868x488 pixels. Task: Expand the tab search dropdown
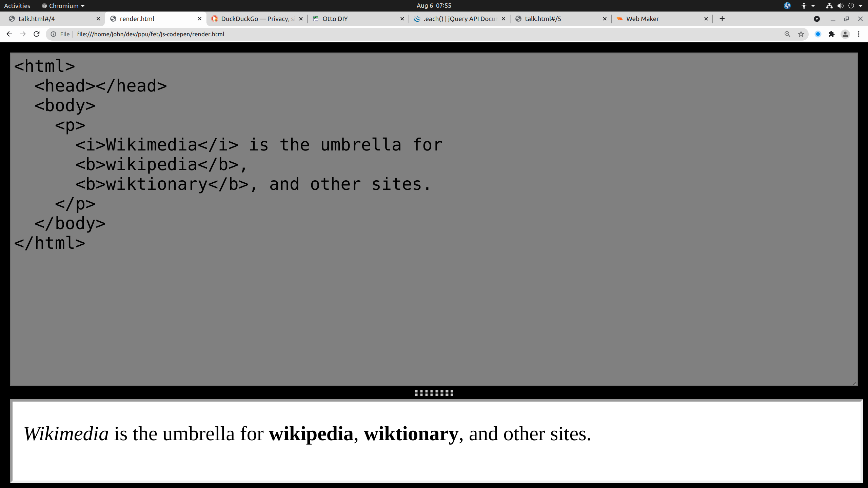817,19
